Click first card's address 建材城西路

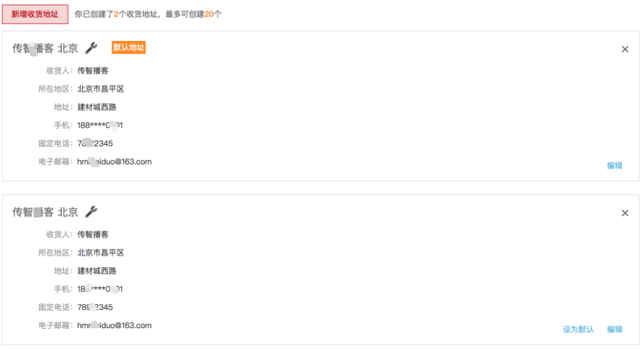point(97,107)
